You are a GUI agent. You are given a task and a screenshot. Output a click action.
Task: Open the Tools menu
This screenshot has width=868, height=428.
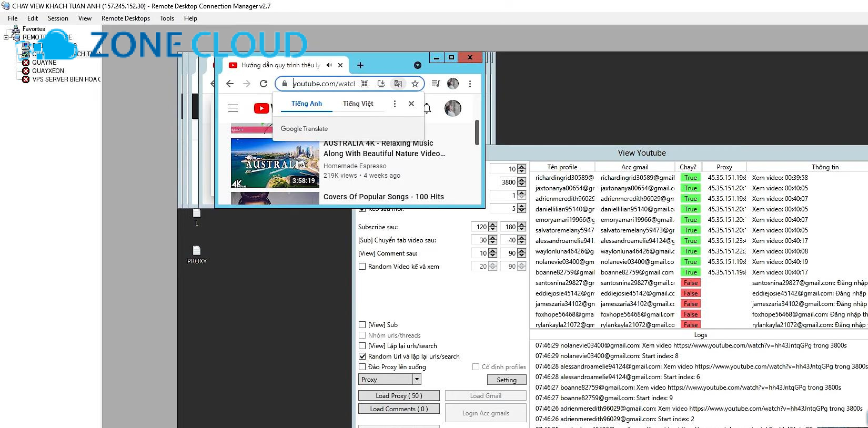tap(167, 18)
